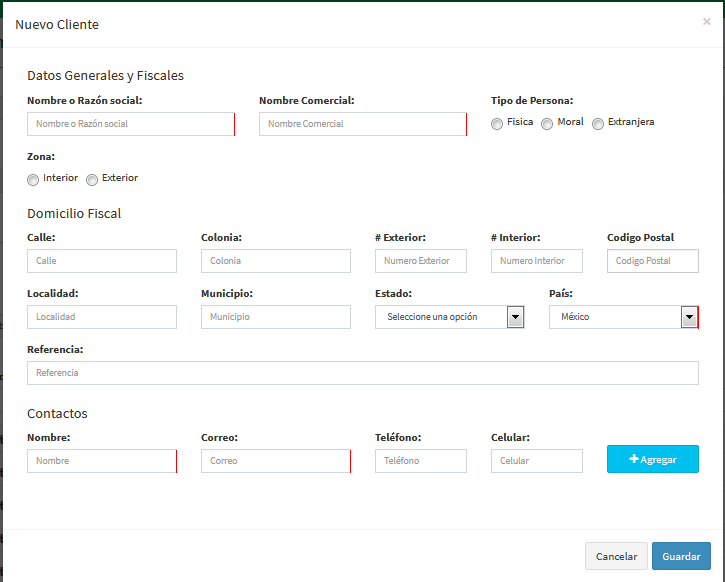Image resolution: width=725 pixels, height=582 pixels.
Task: Click the Municipio input field
Action: click(276, 317)
